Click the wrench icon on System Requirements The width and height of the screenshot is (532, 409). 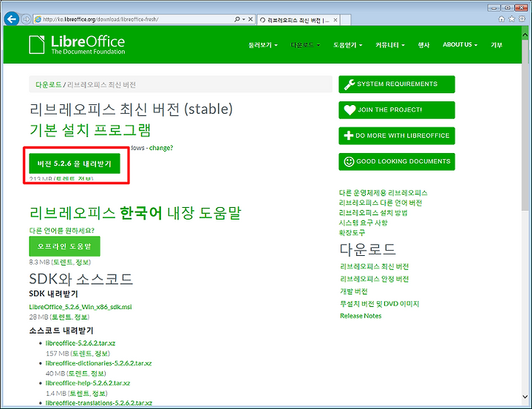pyautogui.click(x=349, y=84)
